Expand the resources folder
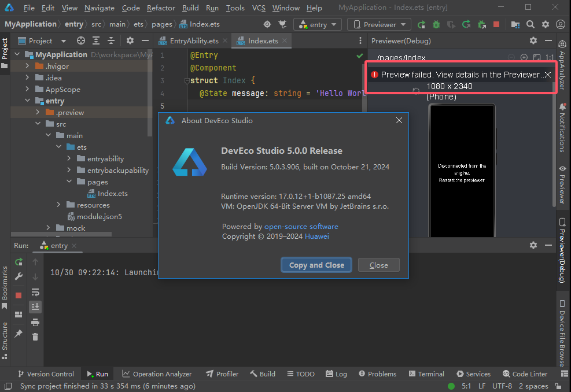This screenshot has width=571, height=392. click(58, 205)
